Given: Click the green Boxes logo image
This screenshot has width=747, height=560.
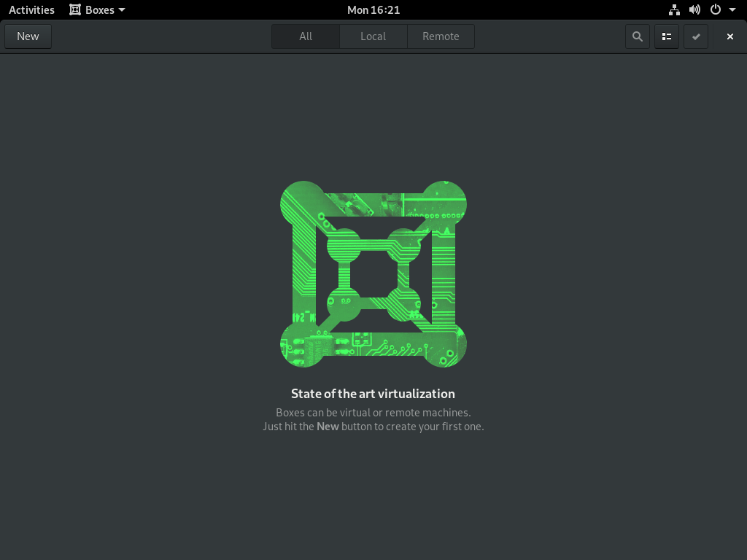Looking at the screenshot, I should point(373,274).
